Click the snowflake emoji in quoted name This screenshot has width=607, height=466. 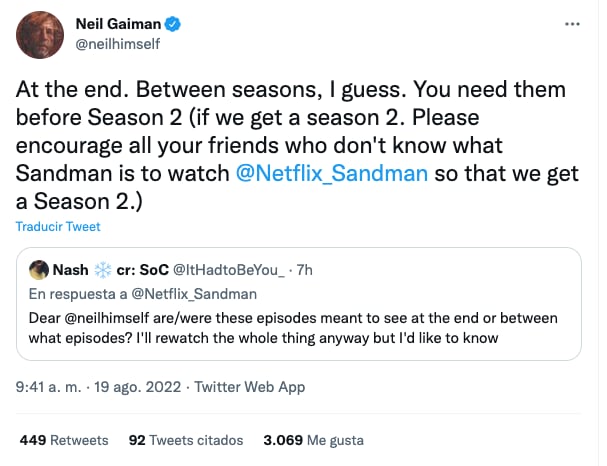(103, 269)
